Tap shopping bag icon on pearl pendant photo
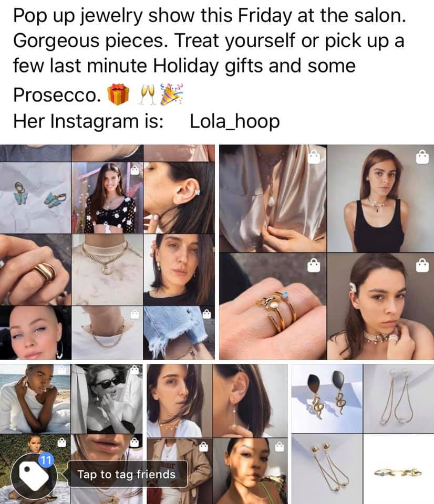This screenshot has width=434, height=504. [314, 157]
